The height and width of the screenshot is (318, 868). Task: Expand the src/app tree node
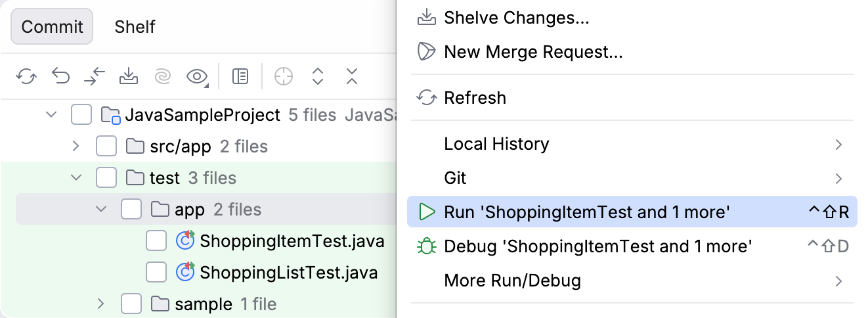point(76,147)
